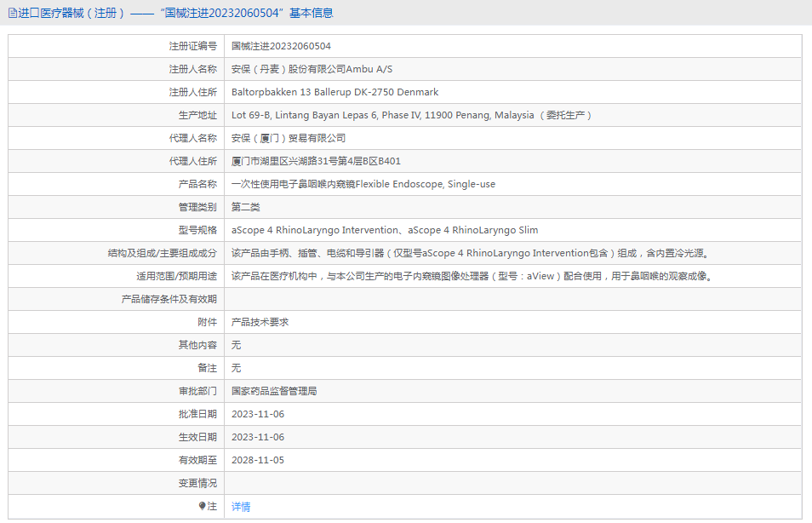Select management category value 第二类
Screen dimensions: 812x523
click(x=245, y=207)
